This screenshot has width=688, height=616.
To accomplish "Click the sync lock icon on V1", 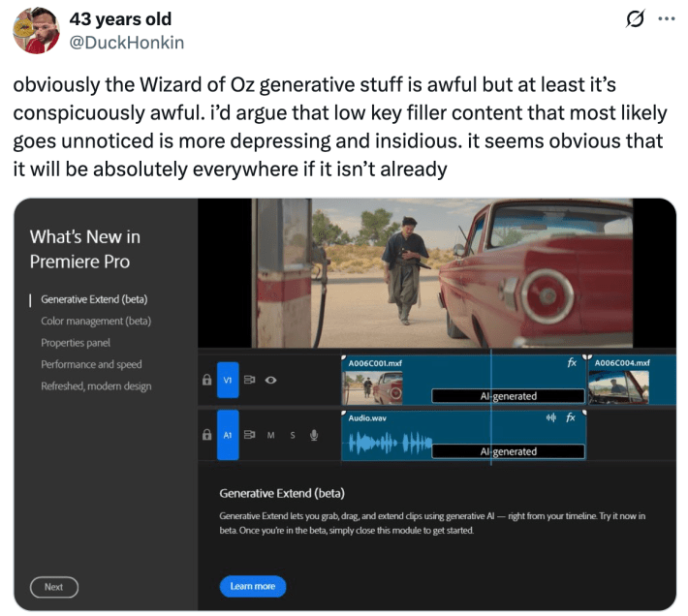I will pos(250,381).
